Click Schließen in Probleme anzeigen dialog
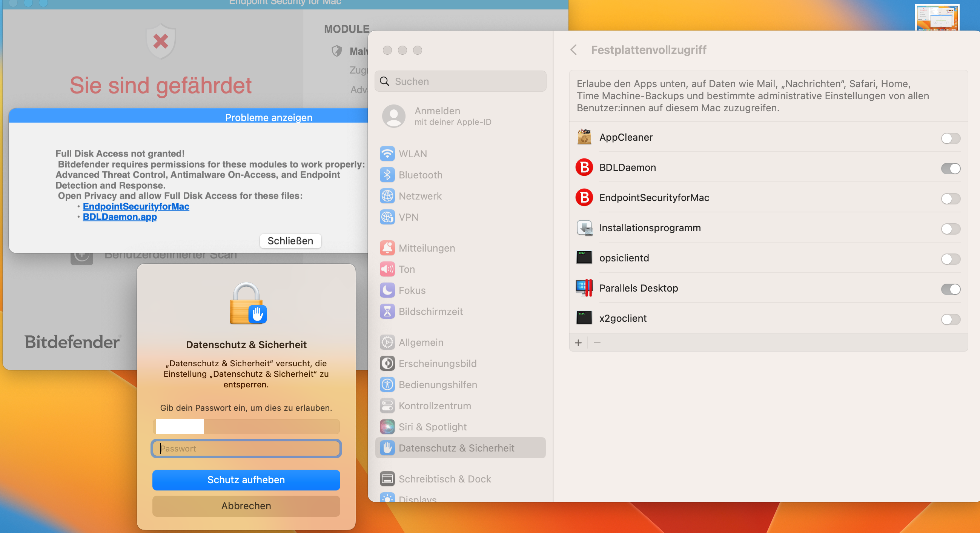This screenshot has height=533, width=980. pos(290,241)
